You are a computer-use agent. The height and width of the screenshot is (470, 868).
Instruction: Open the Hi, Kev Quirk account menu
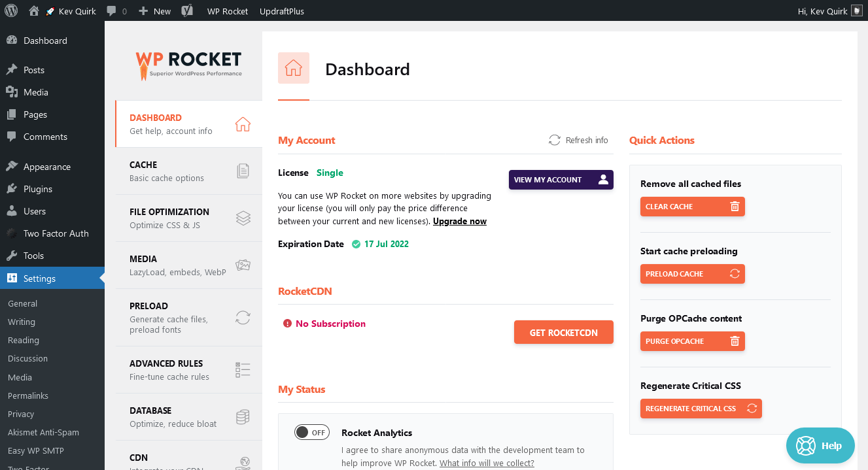point(823,10)
